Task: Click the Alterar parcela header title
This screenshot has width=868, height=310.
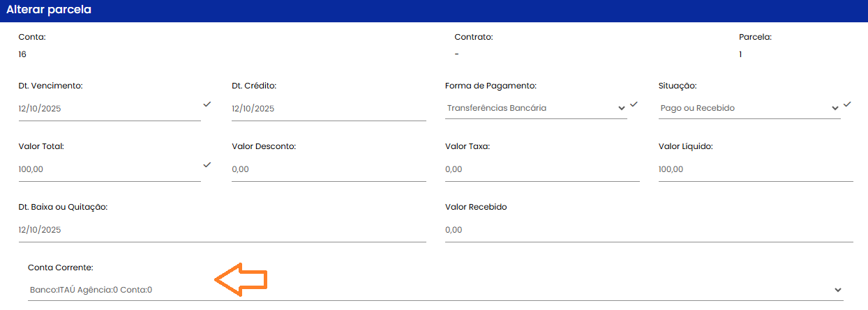Action: coord(49,10)
